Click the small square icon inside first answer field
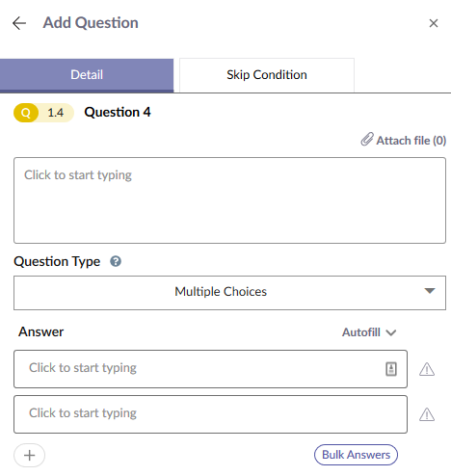 pyautogui.click(x=391, y=369)
